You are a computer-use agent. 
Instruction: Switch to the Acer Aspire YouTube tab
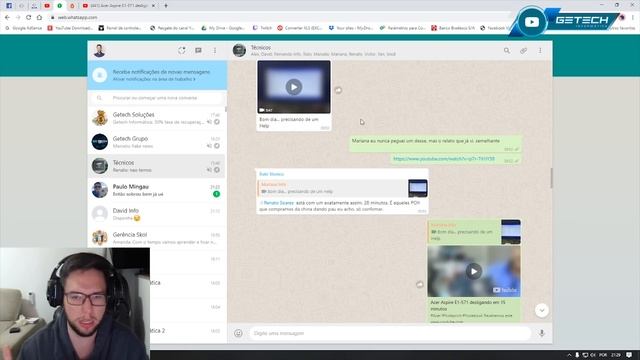pyautogui.click(x=116, y=6)
